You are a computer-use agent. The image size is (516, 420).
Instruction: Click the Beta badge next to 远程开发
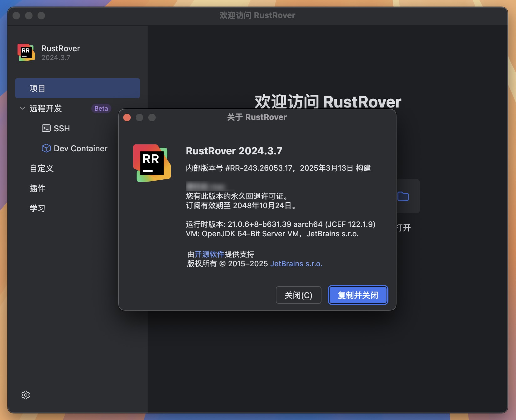coord(101,108)
